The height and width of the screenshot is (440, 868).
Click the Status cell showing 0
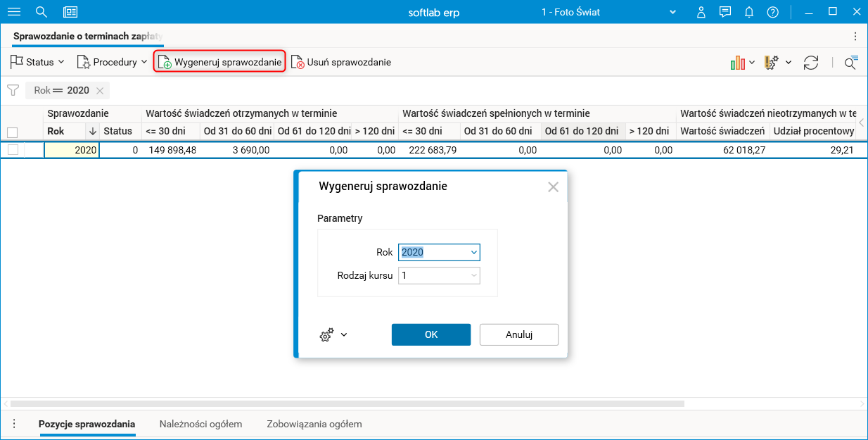(120, 150)
